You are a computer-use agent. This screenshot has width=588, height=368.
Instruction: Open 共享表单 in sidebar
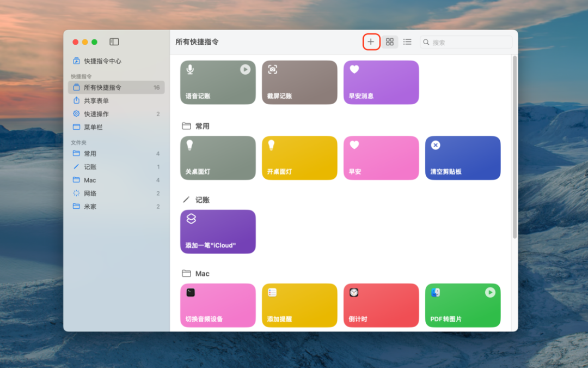tap(117, 101)
